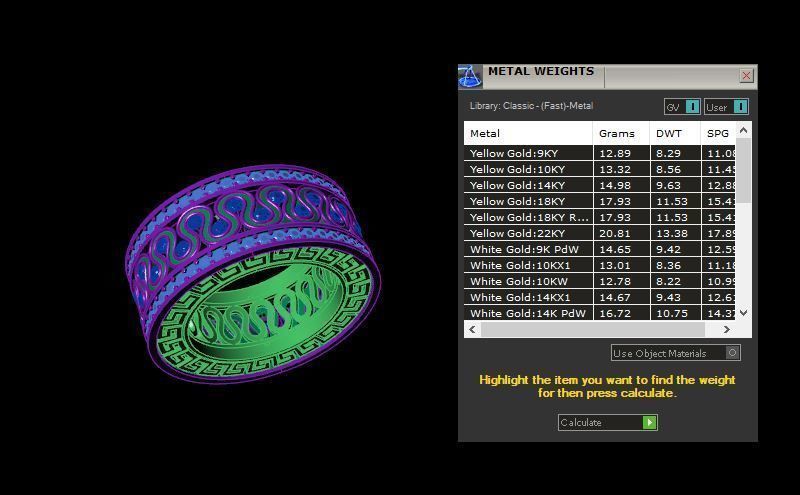The width and height of the screenshot is (800, 495).
Task: Click the green play arrow on Calculate
Action: pos(649,423)
